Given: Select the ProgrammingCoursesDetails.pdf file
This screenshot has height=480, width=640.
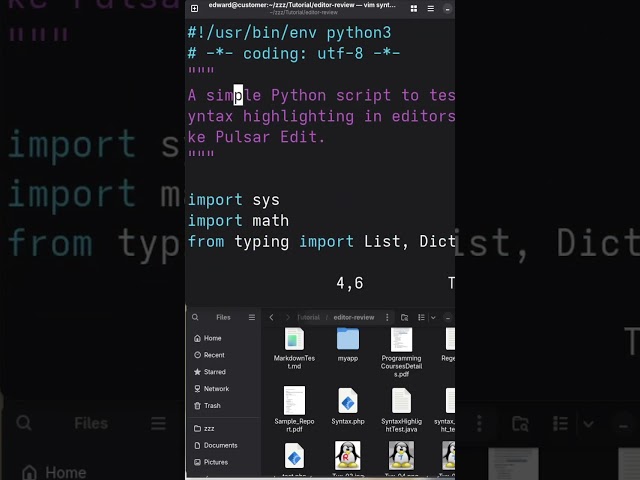Looking at the screenshot, I should pos(401,352).
